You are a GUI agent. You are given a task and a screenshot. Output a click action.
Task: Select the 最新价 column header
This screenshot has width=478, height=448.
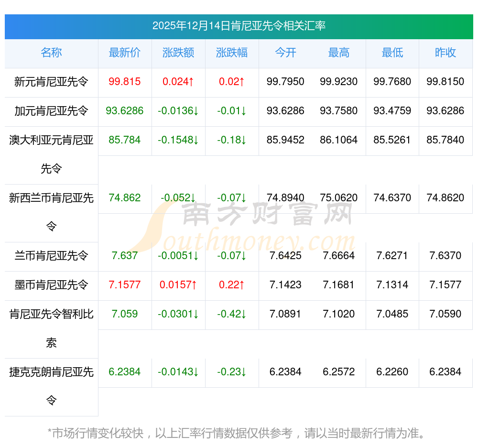click(125, 53)
